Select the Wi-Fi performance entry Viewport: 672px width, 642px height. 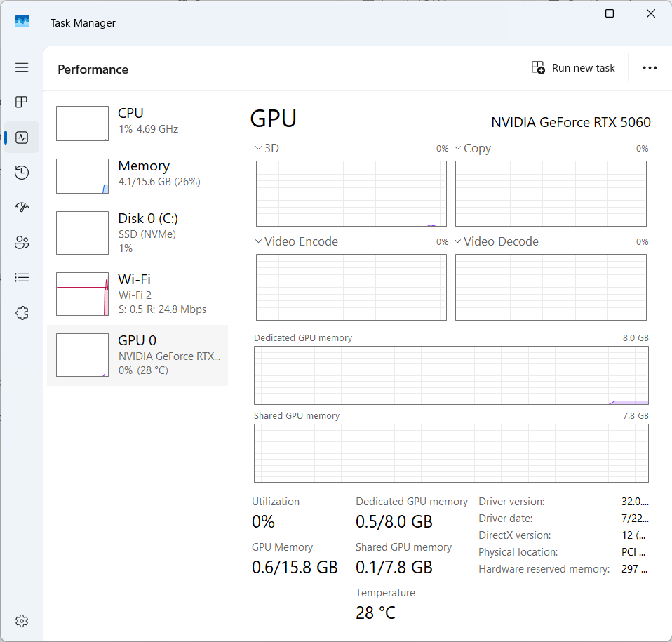(137, 294)
